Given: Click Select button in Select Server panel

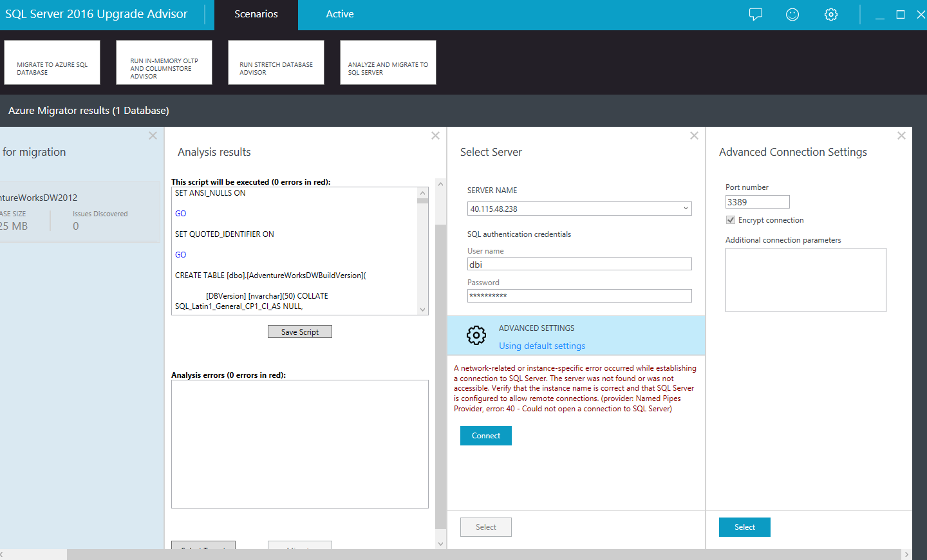Looking at the screenshot, I should (x=486, y=527).
